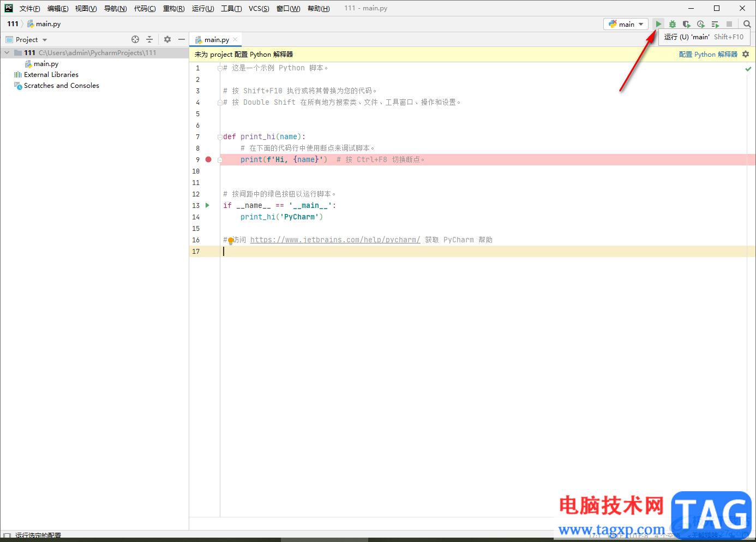756x542 pixels.
Task: Locate opened file with the crosshair icon
Action: (x=135, y=39)
